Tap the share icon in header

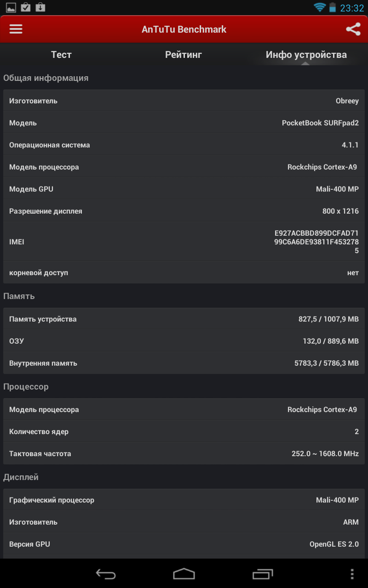click(353, 29)
